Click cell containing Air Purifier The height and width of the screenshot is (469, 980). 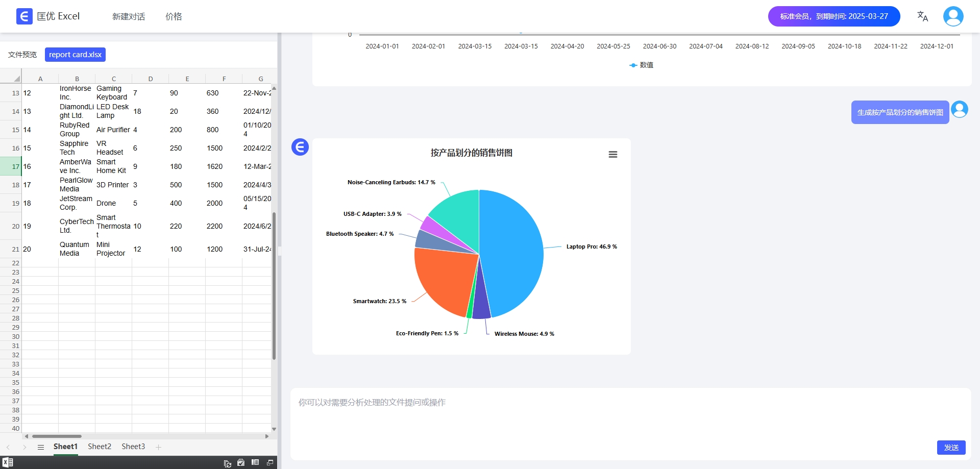pyautogui.click(x=114, y=130)
